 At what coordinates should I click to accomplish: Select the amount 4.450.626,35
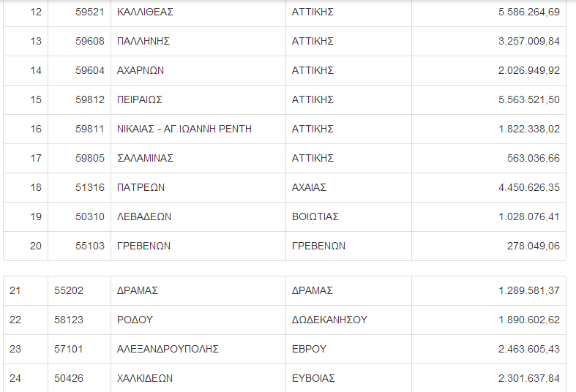[528, 187]
